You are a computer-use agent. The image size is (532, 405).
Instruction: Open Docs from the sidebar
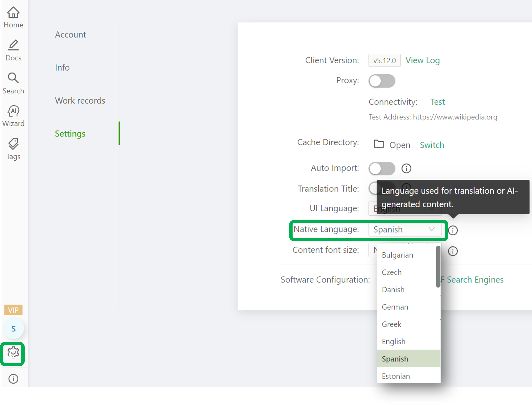click(13, 50)
